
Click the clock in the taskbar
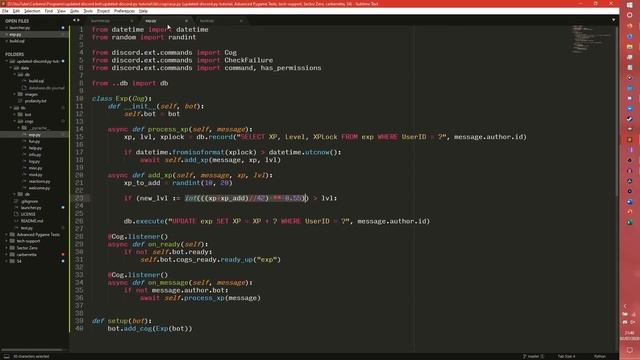pos(630,336)
